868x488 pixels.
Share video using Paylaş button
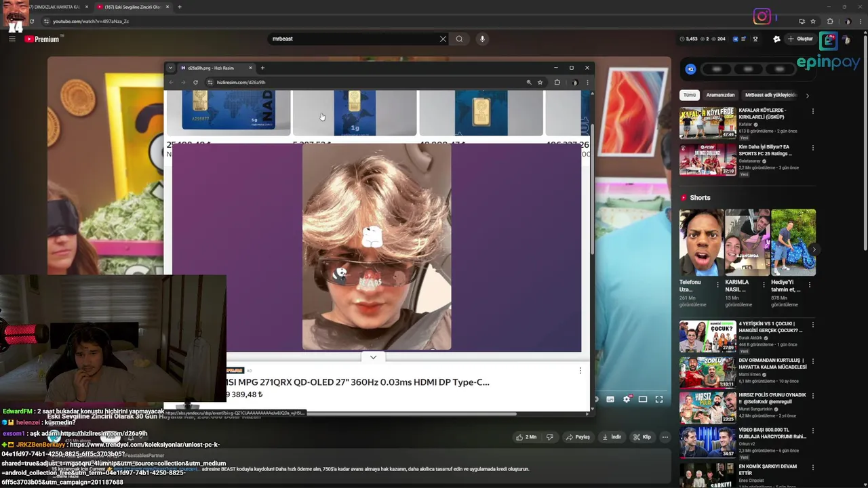(578, 437)
